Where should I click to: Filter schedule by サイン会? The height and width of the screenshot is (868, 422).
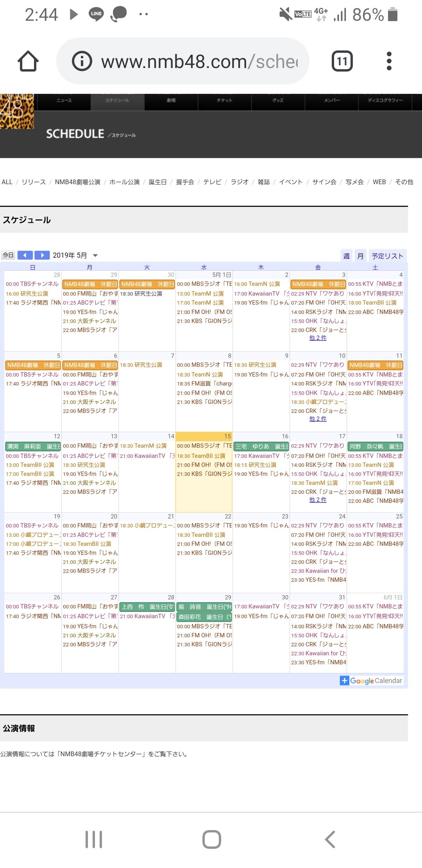click(324, 182)
